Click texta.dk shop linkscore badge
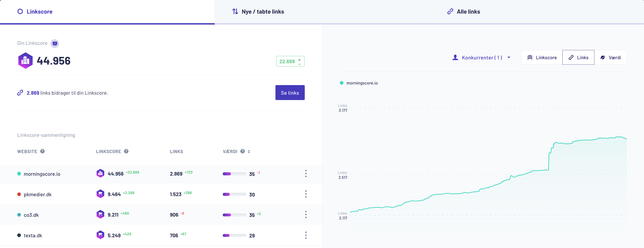 [x=100, y=235]
